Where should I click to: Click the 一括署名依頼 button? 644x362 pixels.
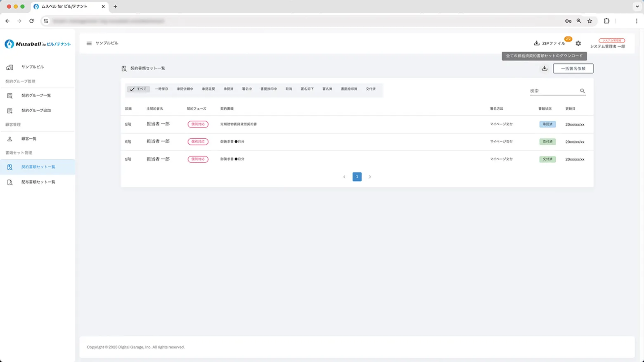(573, 69)
